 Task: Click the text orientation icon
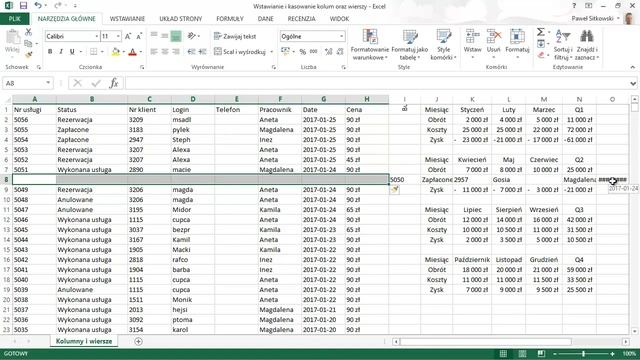point(191,36)
